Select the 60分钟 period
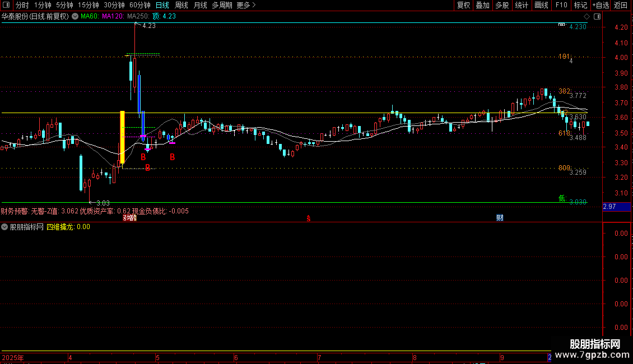This screenshot has height=364, width=633. click(x=140, y=5)
